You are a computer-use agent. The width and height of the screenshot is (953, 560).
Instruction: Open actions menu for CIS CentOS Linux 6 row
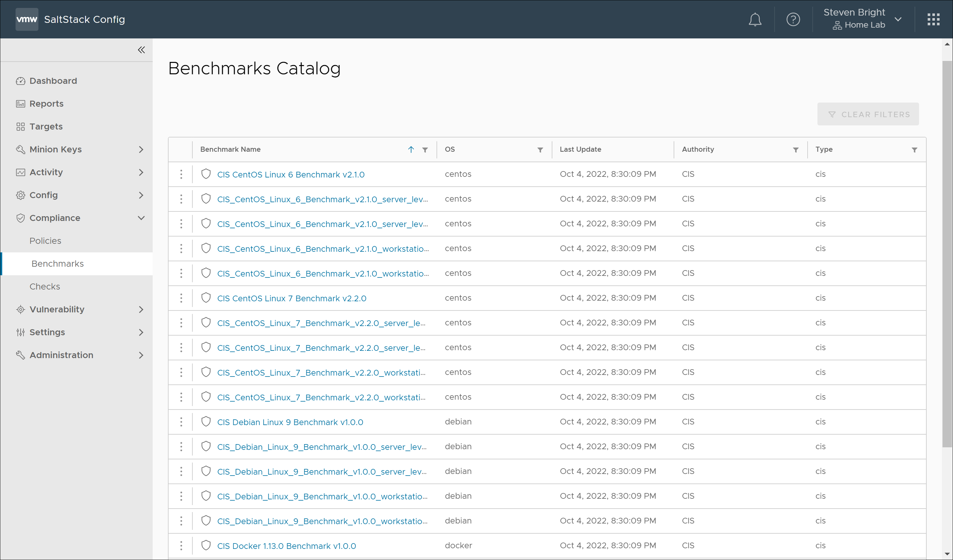(x=181, y=174)
